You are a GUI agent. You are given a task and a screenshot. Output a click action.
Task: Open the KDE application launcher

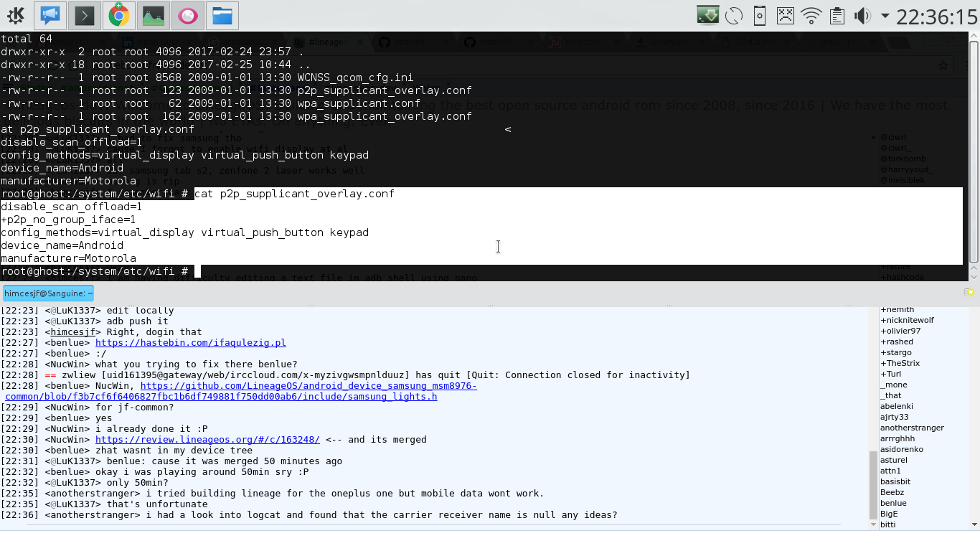[15, 15]
